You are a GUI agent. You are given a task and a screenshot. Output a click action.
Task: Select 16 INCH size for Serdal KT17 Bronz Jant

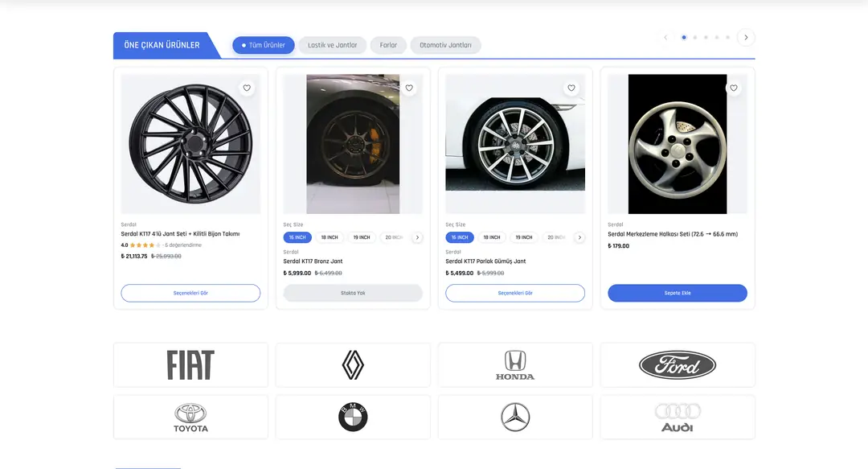point(297,237)
